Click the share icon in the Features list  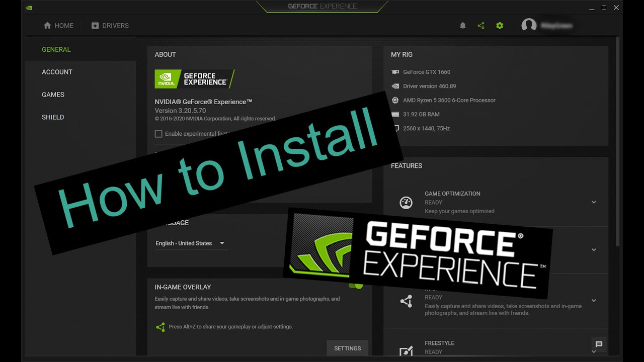[406, 301]
